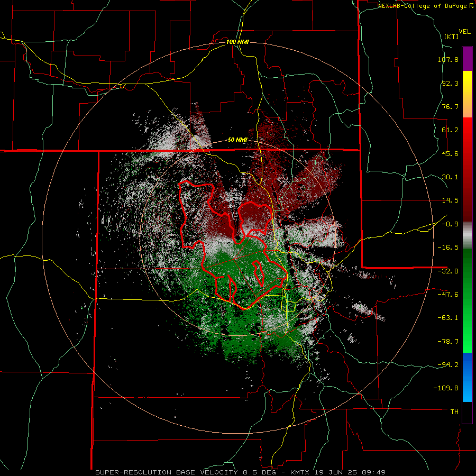Click the 76.7 scale value
The image size is (476, 476).
click(450, 106)
